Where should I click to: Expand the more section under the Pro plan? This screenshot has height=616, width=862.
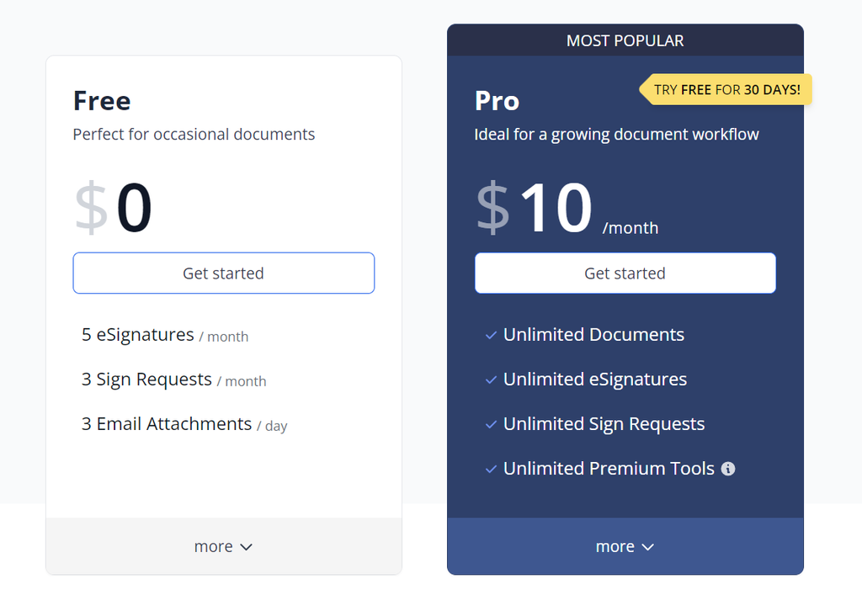tap(625, 546)
